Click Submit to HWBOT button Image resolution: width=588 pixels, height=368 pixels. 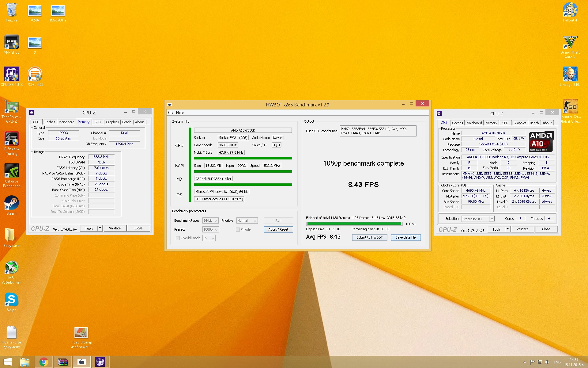370,237
